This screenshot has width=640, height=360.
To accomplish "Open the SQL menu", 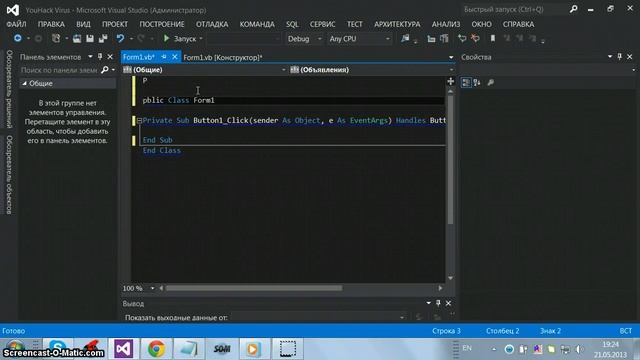I will [x=292, y=24].
